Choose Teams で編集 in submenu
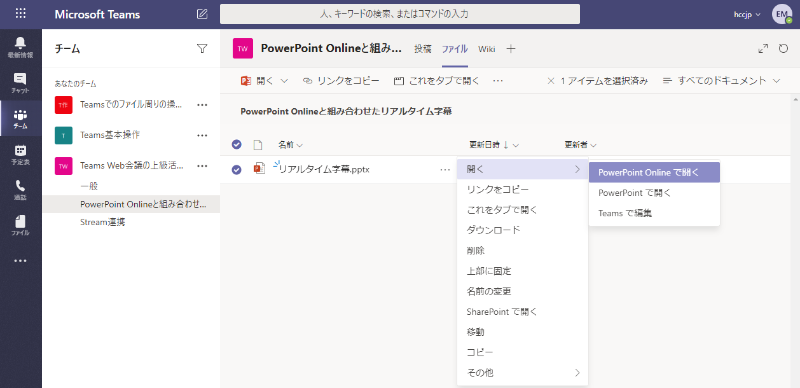The width and height of the screenshot is (800, 388). point(654,213)
